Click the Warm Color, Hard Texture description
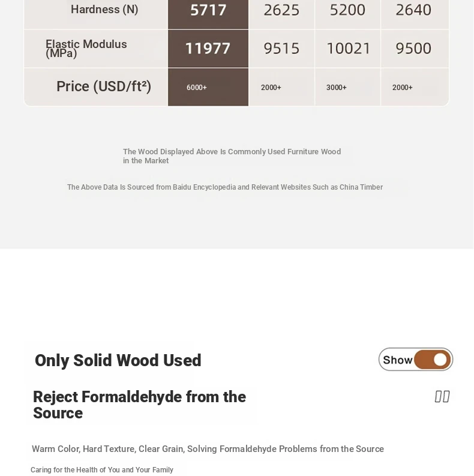This screenshot has height=476, width=474. pos(208,448)
